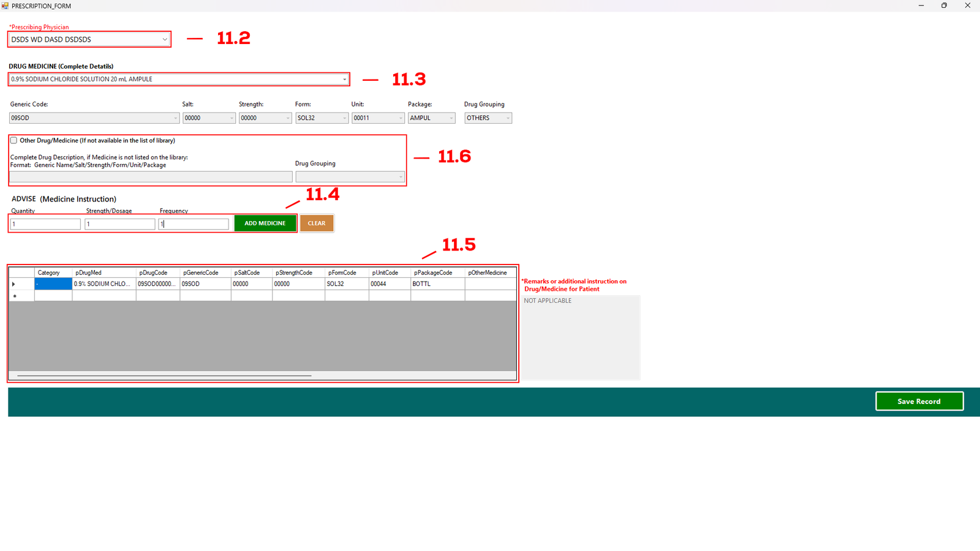Viewport: 980px width, 551px height.
Task: Click the Strength/Dosage input field
Action: click(x=120, y=224)
